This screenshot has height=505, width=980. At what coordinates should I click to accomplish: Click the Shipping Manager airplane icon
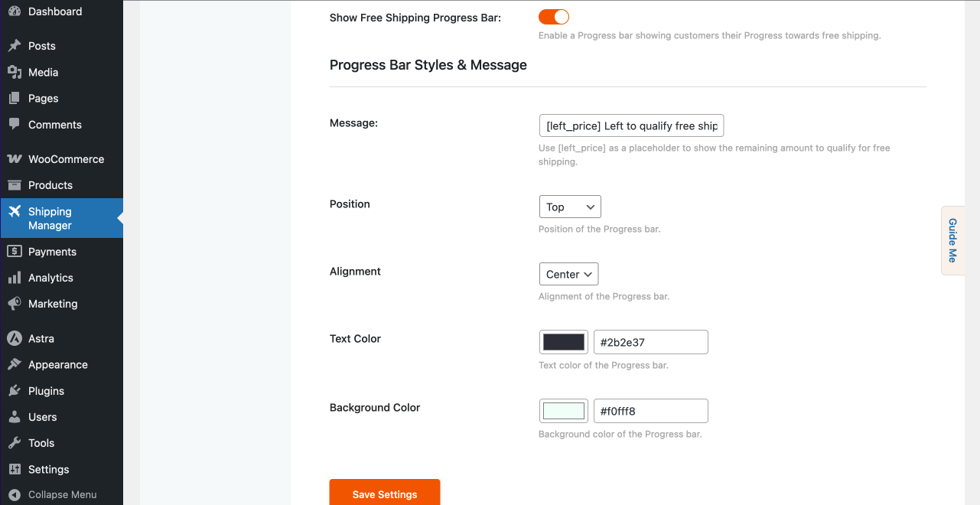point(15,212)
